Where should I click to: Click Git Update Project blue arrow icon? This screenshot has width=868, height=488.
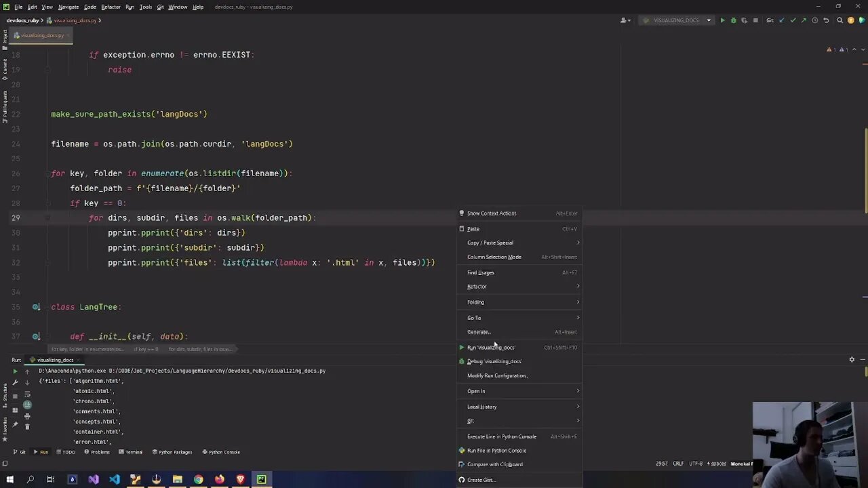[782, 20]
